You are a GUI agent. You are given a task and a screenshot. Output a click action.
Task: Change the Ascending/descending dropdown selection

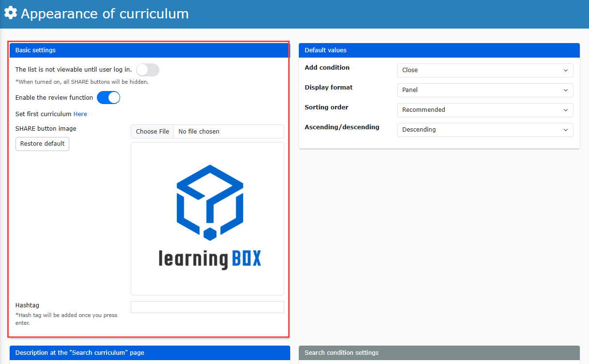tap(485, 130)
